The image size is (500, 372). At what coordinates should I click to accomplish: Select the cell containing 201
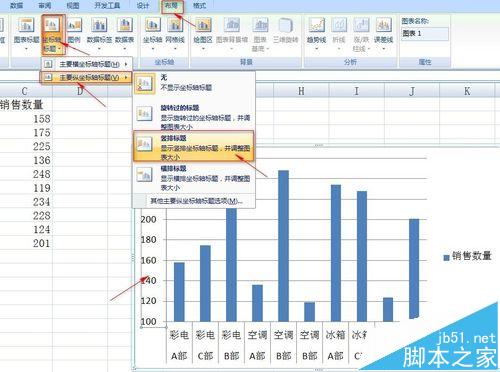click(26, 243)
